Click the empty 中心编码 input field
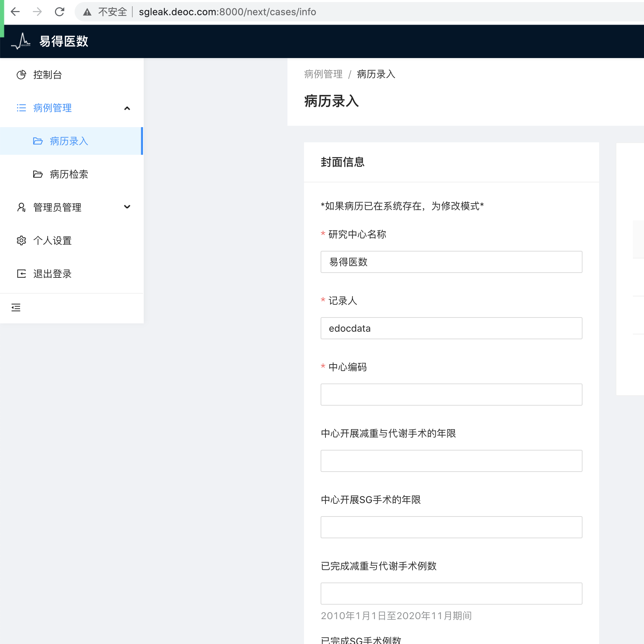The width and height of the screenshot is (644, 644). point(451,394)
